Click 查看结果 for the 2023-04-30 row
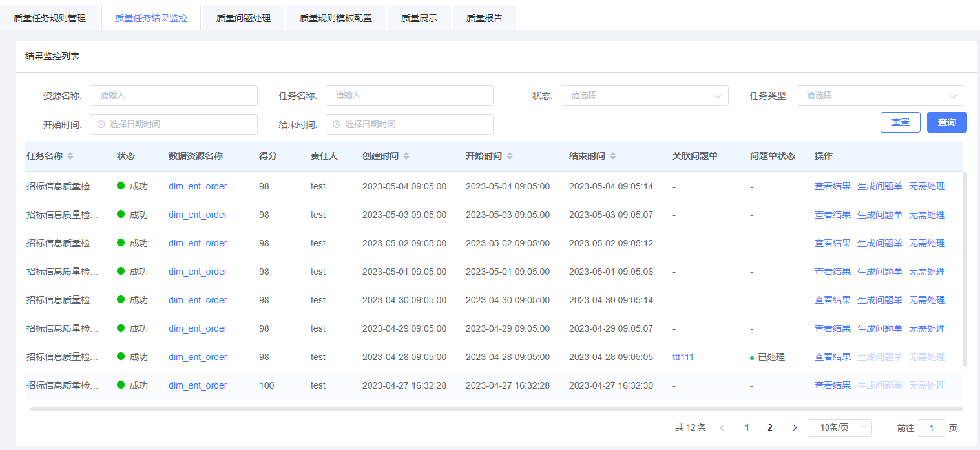 [833, 300]
